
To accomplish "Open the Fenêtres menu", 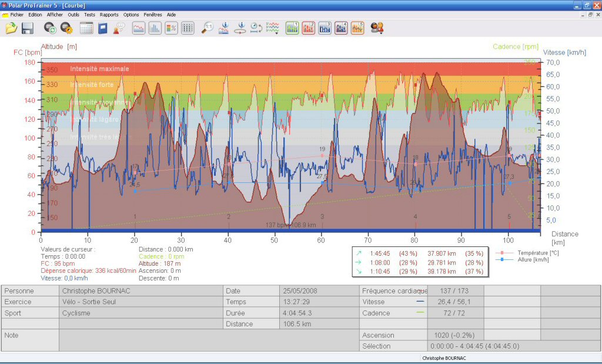I will [x=153, y=15].
